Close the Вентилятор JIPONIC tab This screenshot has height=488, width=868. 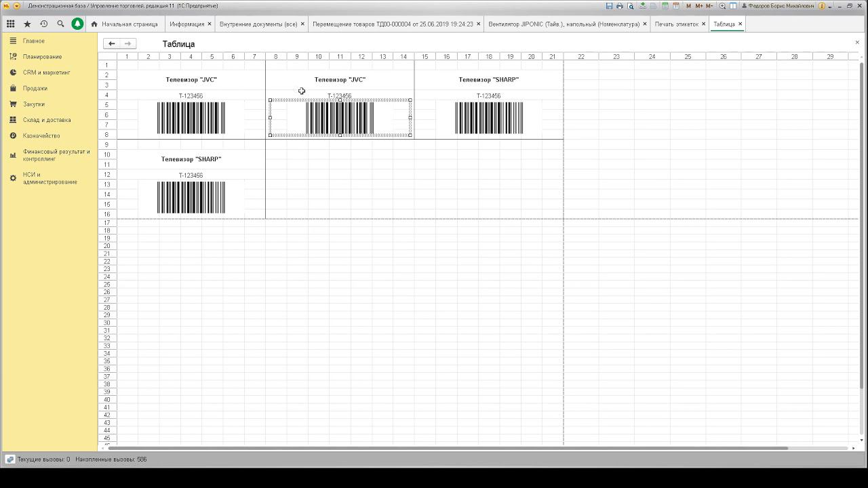coord(645,24)
